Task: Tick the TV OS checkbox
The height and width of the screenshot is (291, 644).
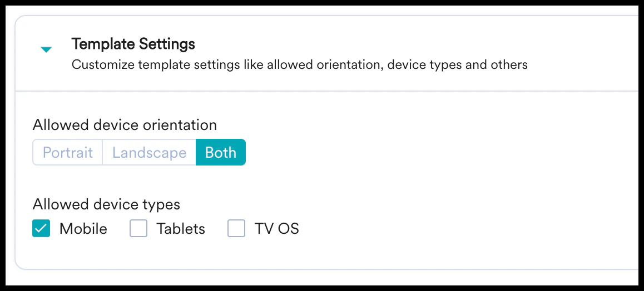Action: 236,229
